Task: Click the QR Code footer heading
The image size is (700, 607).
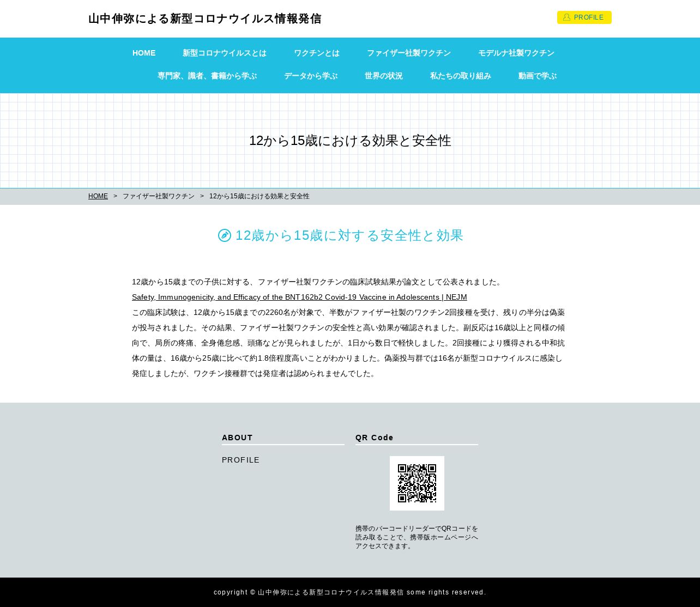Action: point(375,438)
